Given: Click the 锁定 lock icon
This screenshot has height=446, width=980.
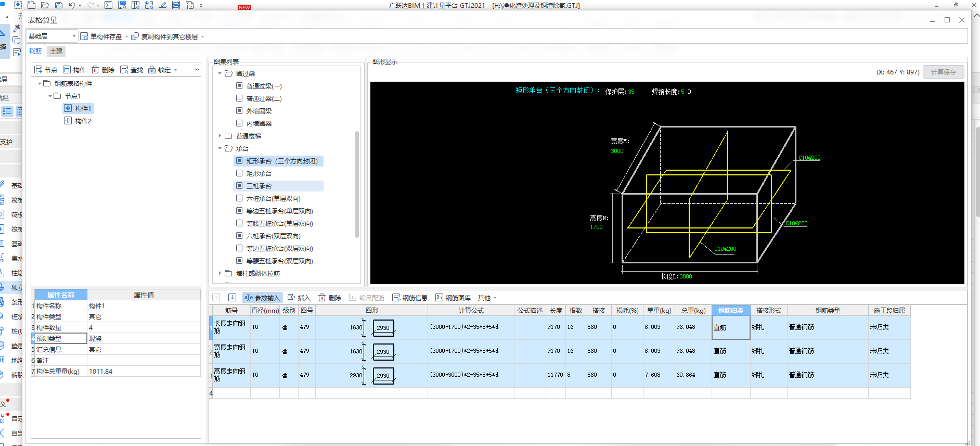Looking at the screenshot, I should 152,70.
